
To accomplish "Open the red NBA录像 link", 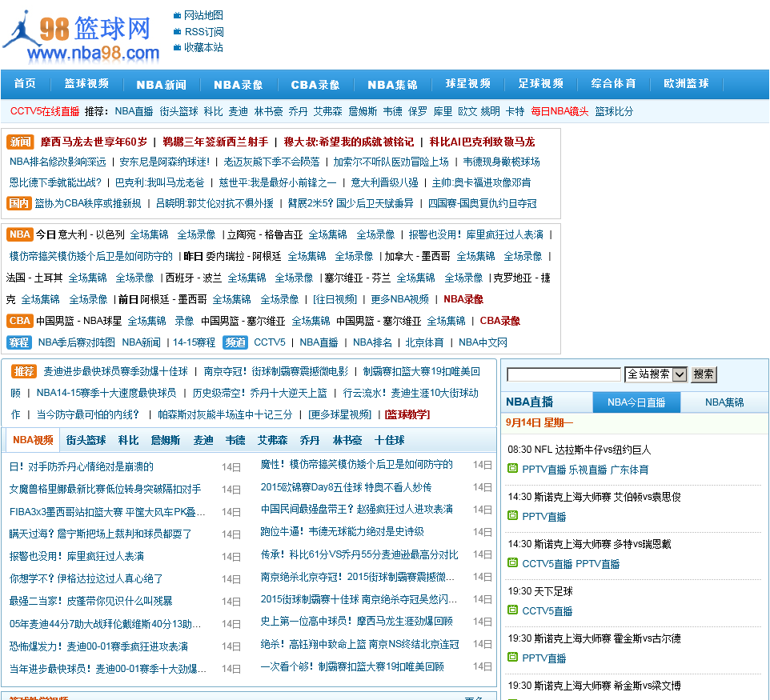I will coord(463,299).
